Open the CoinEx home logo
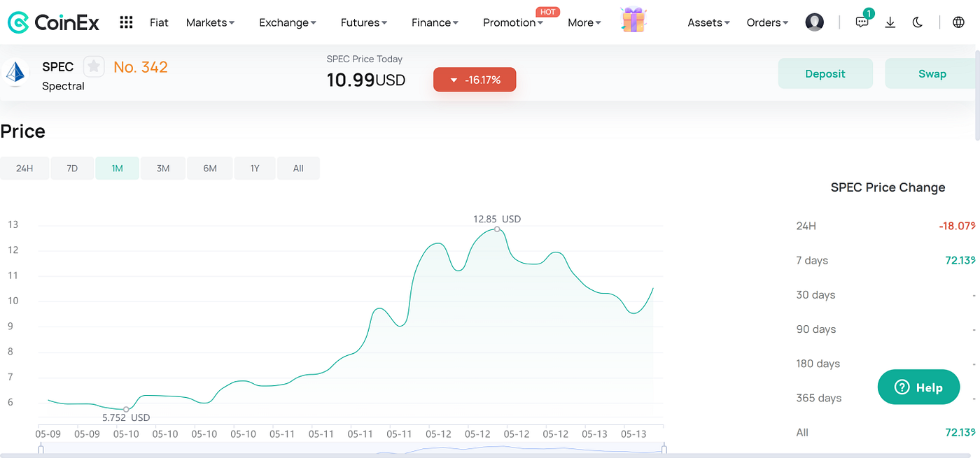Viewport: 980px width, 458px height. pos(53,22)
